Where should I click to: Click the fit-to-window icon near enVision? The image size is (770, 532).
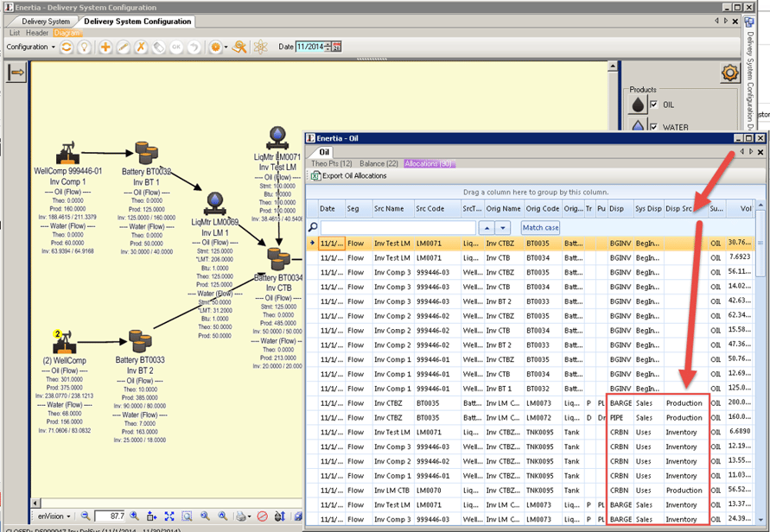[169, 517]
